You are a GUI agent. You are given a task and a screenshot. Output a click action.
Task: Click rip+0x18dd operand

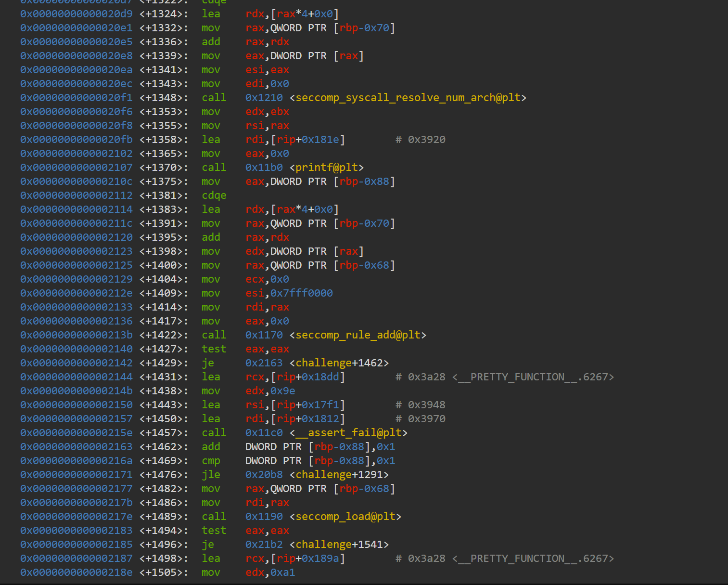click(x=308, y=377)
